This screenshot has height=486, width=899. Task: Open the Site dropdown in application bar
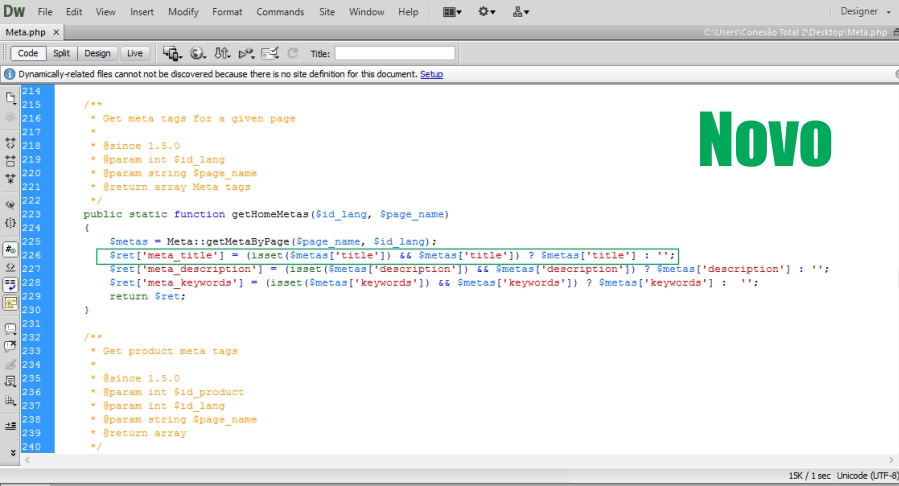point(521,11)
